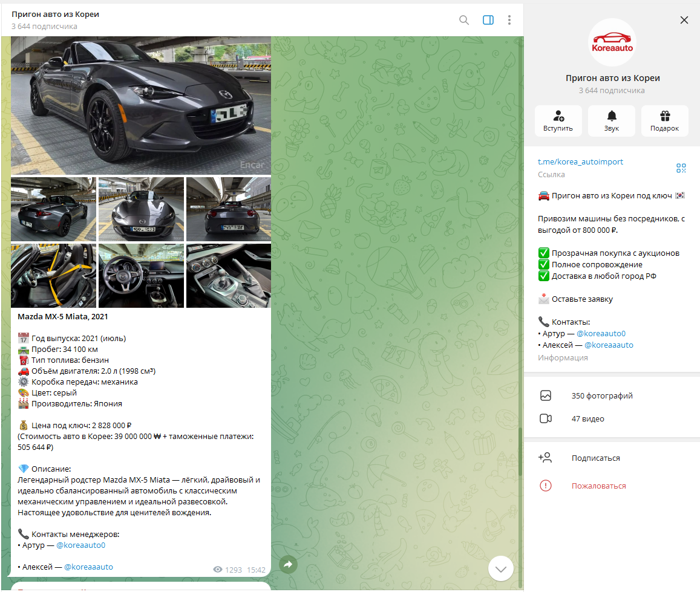This screenshot has width=700, height=592.
Task: Click the Звук bell notification button
Action: [611, 120]
